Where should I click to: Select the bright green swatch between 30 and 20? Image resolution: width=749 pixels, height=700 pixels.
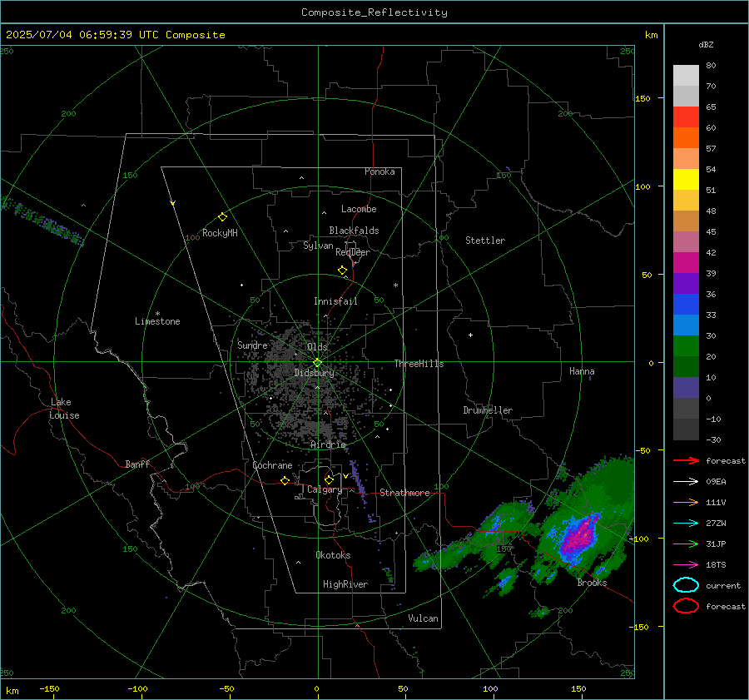tap(686, 345)
